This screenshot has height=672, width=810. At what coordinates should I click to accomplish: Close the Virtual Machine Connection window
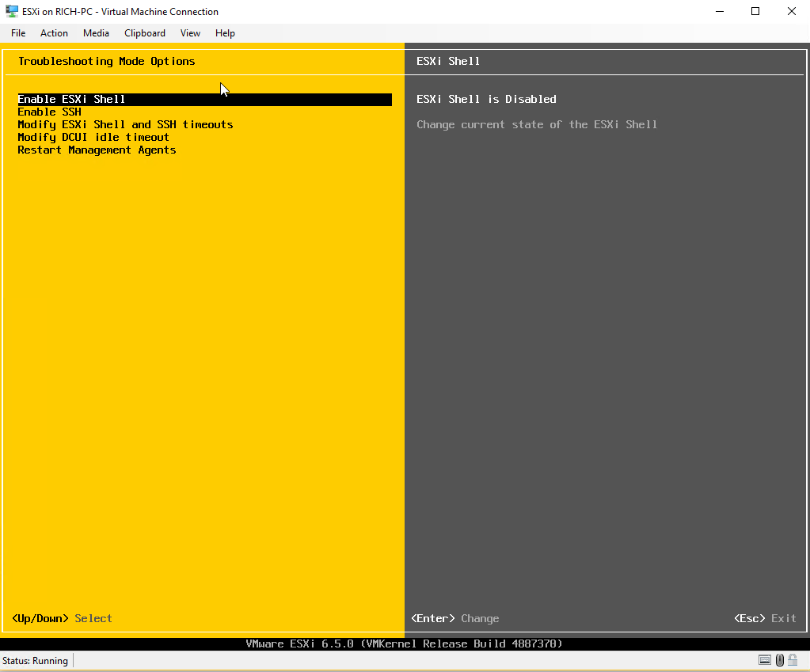pyautogui.click(x=792, y=11)
